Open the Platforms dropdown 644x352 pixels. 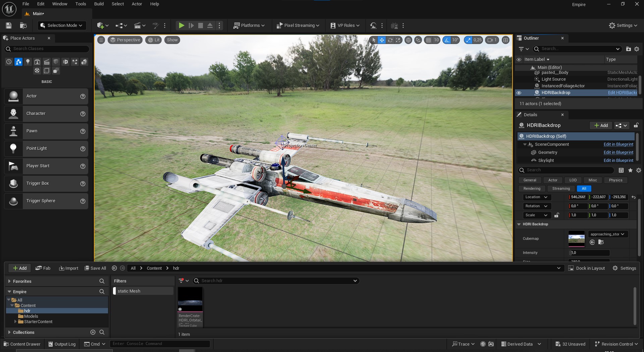[249, 26]
